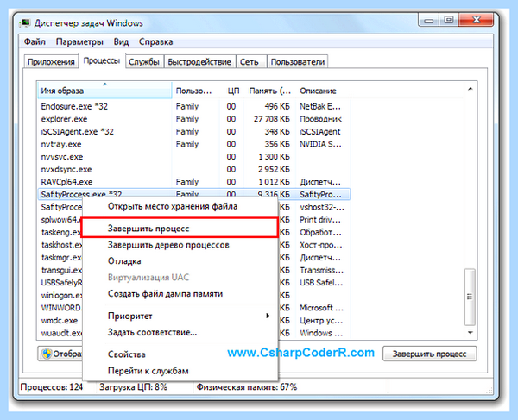
Task: Sort by Имя образа column header
Action: click(x=104, y=91)
